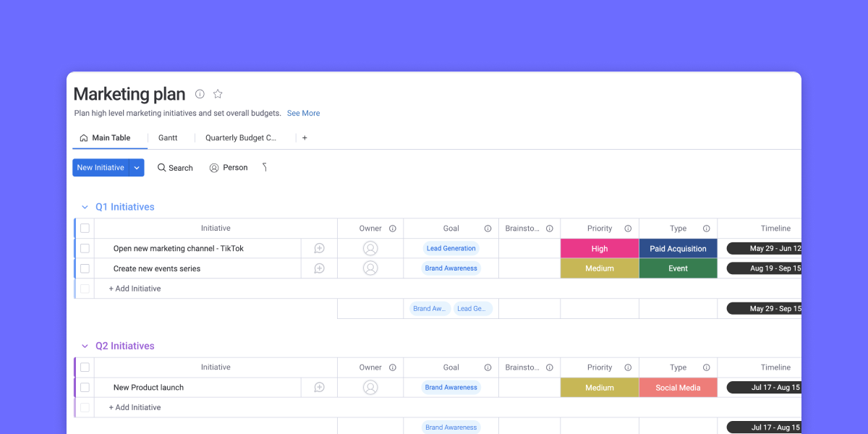The image size is (868, 434).
Task: Check the New Product launch row checkbox
Action: [x=85, y=387]
